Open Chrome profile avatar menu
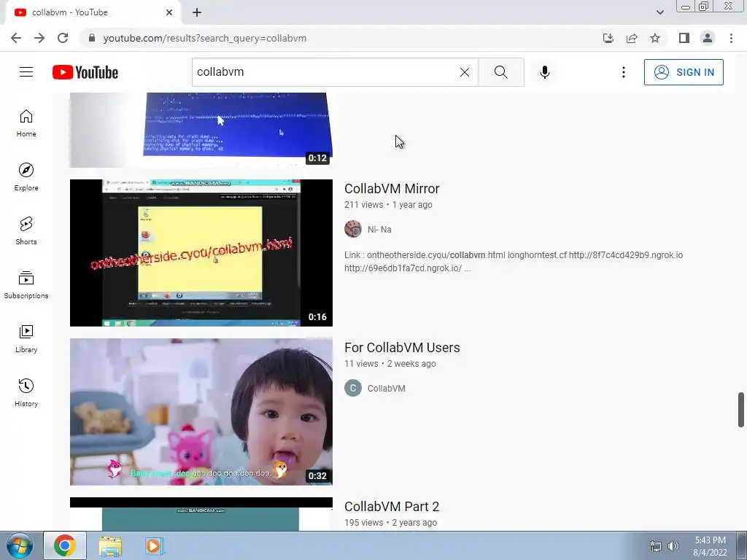The image size is (747, 560). tap(708, 38)
